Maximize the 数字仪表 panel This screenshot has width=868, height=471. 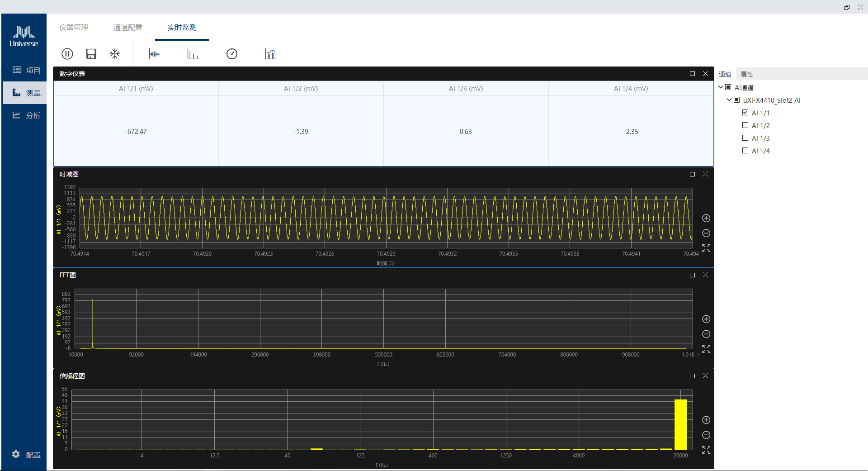click(692, 74)
